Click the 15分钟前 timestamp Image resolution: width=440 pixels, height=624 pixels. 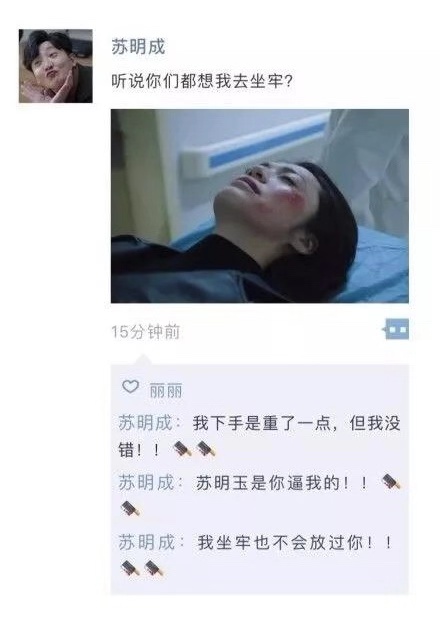pos(146,332)
